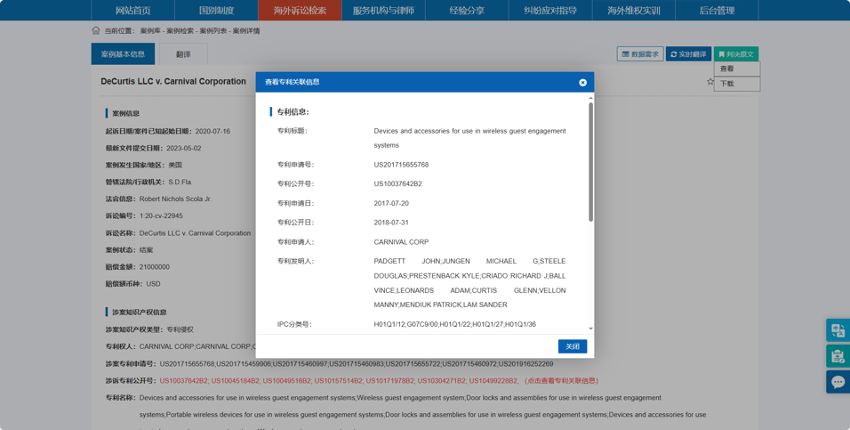Click the latest filing date 2023-05-02
The width and height of the screenshot is (850, 430).
[x=183, y=148]
